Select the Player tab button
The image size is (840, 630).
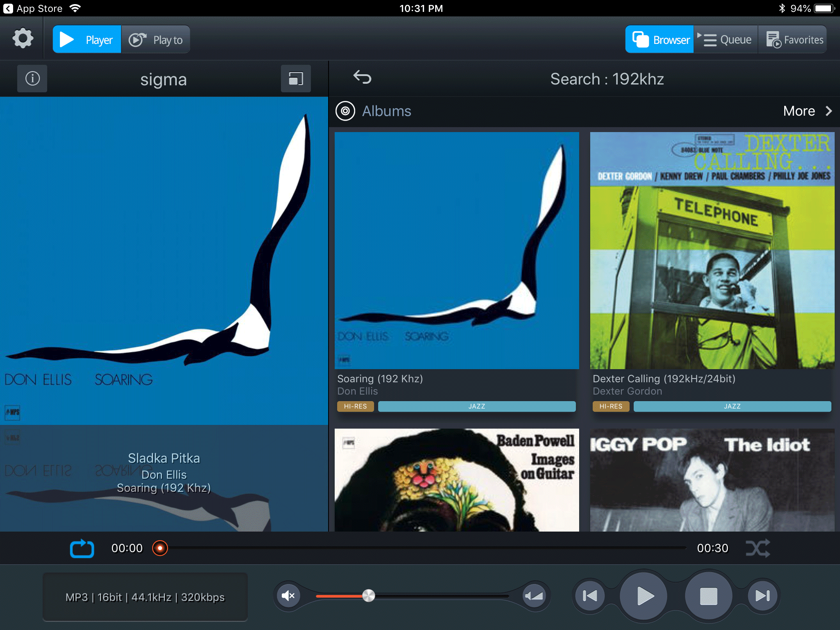[x=87, y=40]
